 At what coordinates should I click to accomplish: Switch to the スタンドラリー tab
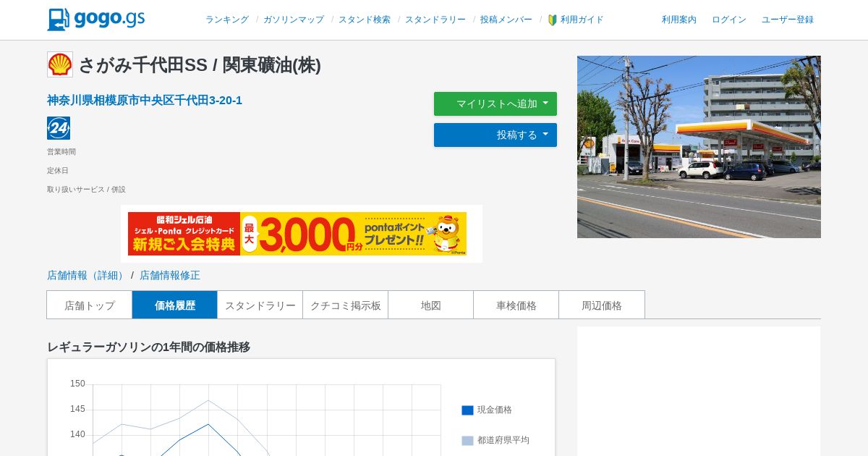point(260,305)
